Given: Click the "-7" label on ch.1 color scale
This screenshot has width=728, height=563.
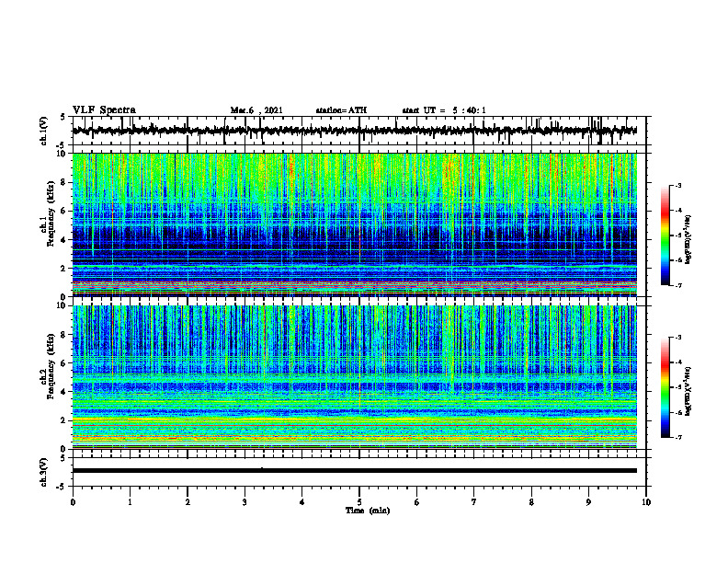Looking at the screenshot, I should click(x=678, y=285).
